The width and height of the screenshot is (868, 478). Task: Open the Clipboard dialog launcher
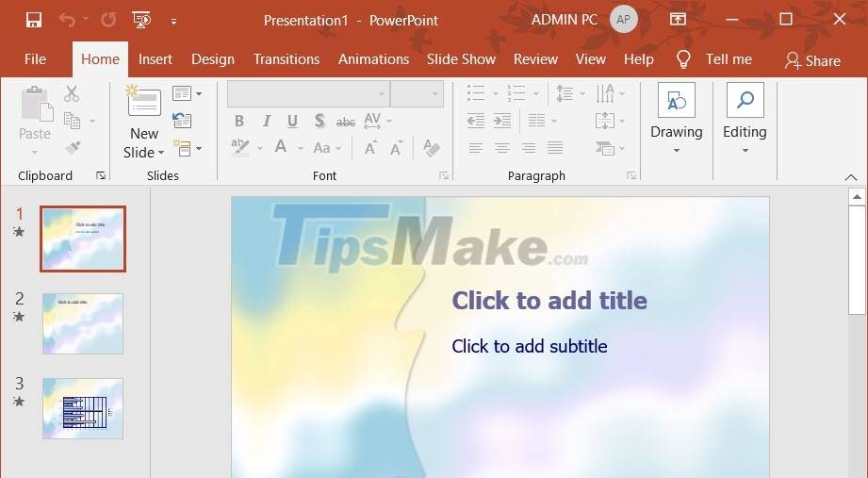pos(101,175)
